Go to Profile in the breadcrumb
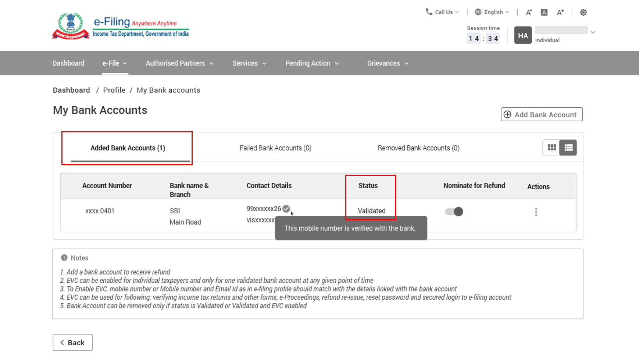Viewport: 639px width, 364px height. [114, 90]
